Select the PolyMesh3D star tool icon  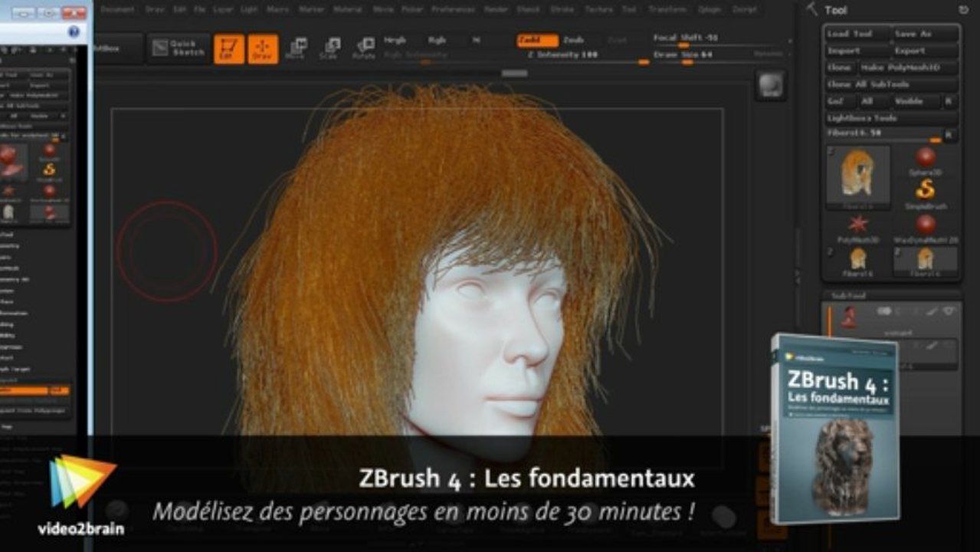pyautogui.click(x=858, y=228)
